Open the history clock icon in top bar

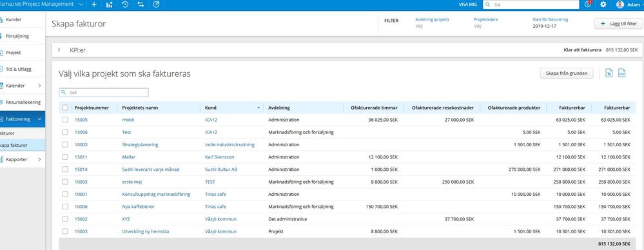pos(125,5)
